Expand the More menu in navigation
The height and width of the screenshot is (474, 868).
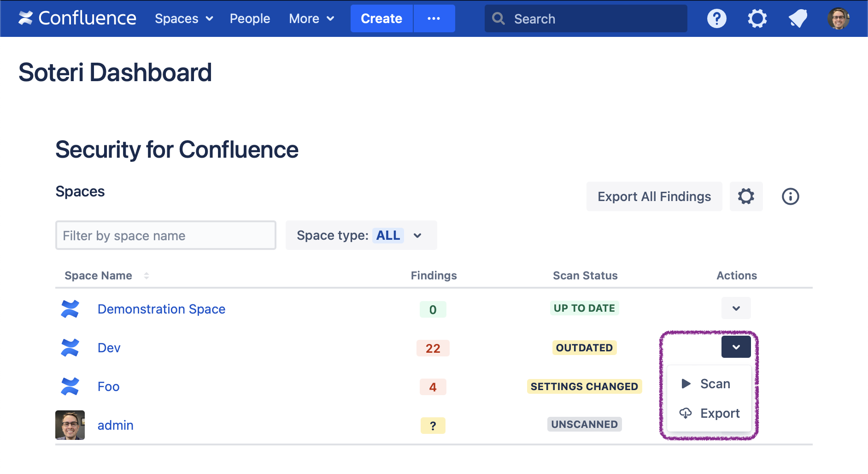pyautogui.click(x=311, y=18)
